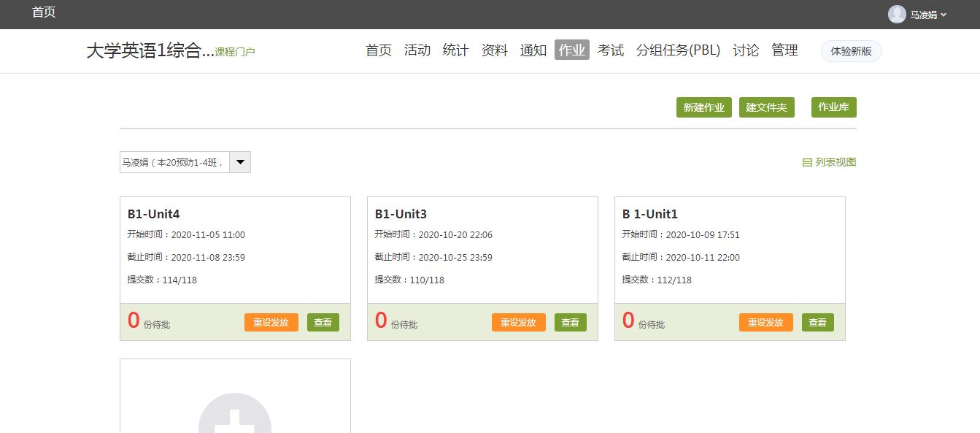980x433 pixels.
Task: Click the pending count 0 on B1-Unit4
Action: pos(134,321)
